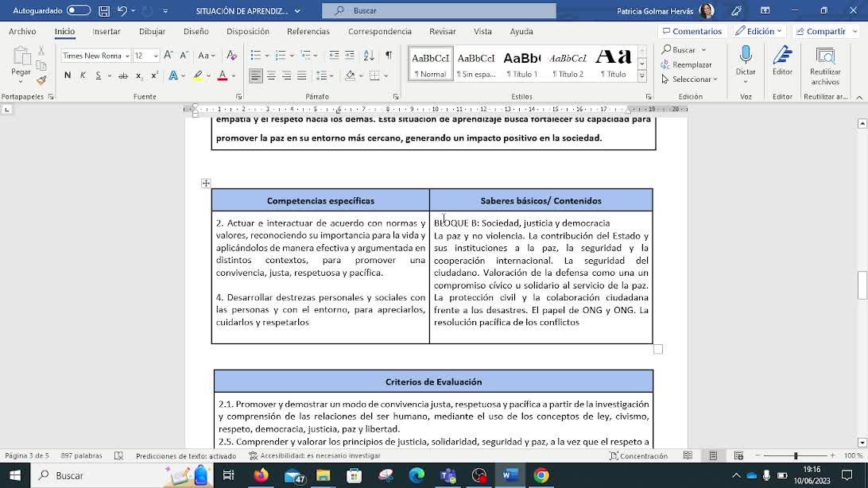Image resolution: width=868 pixels, height=488 pixels.
Task: Click the Copy Format paintbrush icon
Action: click(41, 81)
